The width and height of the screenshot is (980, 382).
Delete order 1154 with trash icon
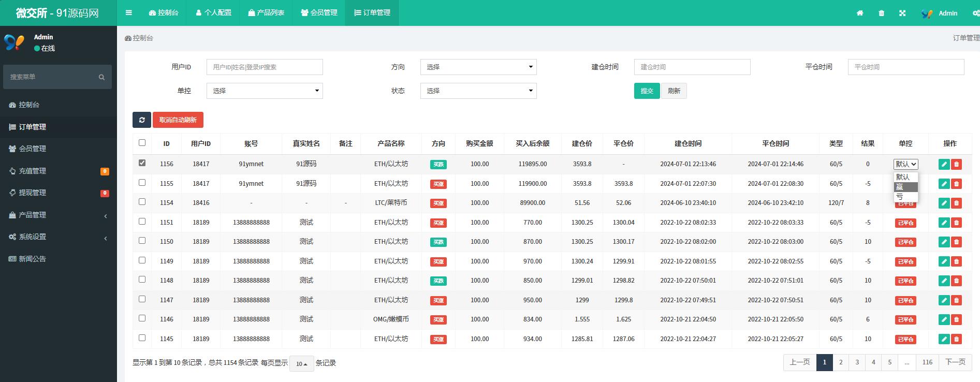pyautogui.click(x=957, y=203)
